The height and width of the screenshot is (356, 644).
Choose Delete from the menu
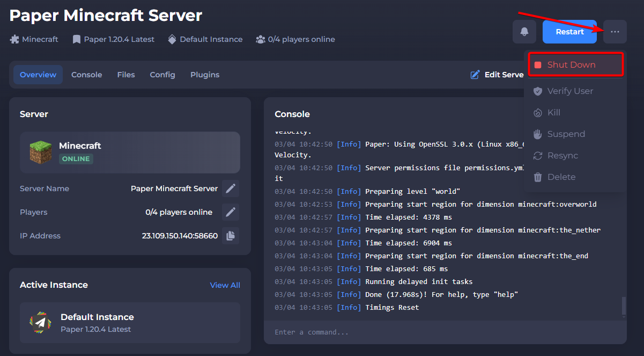(x=575, y=177)
